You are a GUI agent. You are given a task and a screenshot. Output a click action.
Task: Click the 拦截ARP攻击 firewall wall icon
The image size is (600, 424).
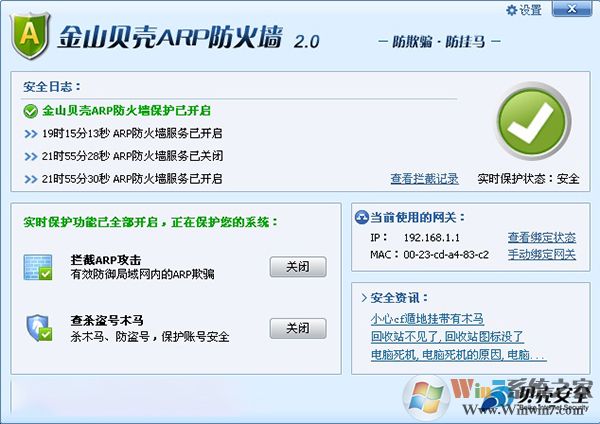[x=38, y=267]
